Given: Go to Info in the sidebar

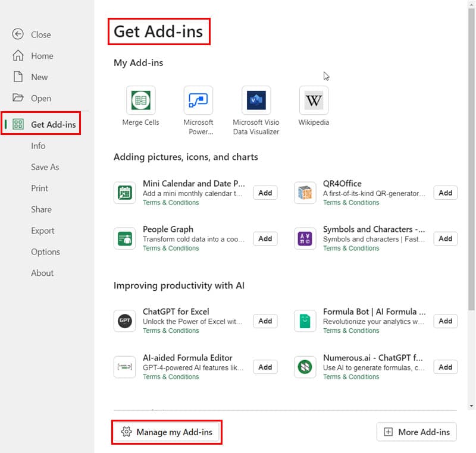Looking at the screenshot, I should point(38,146).
